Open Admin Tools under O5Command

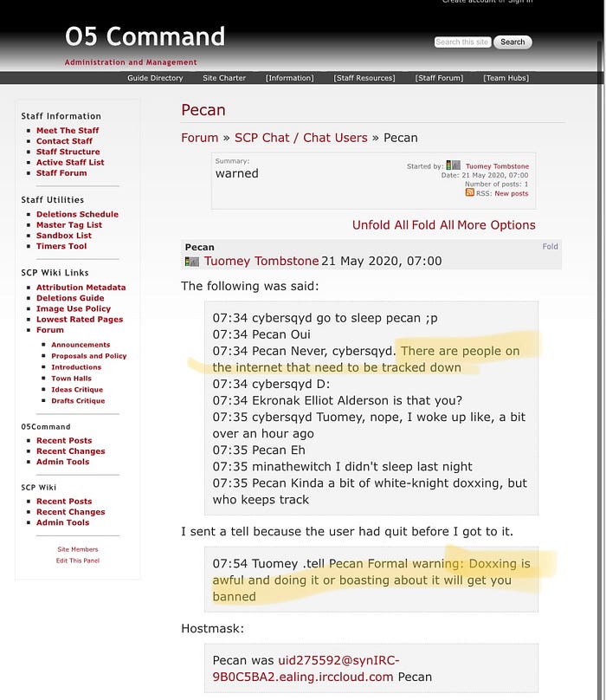[62, 462]
